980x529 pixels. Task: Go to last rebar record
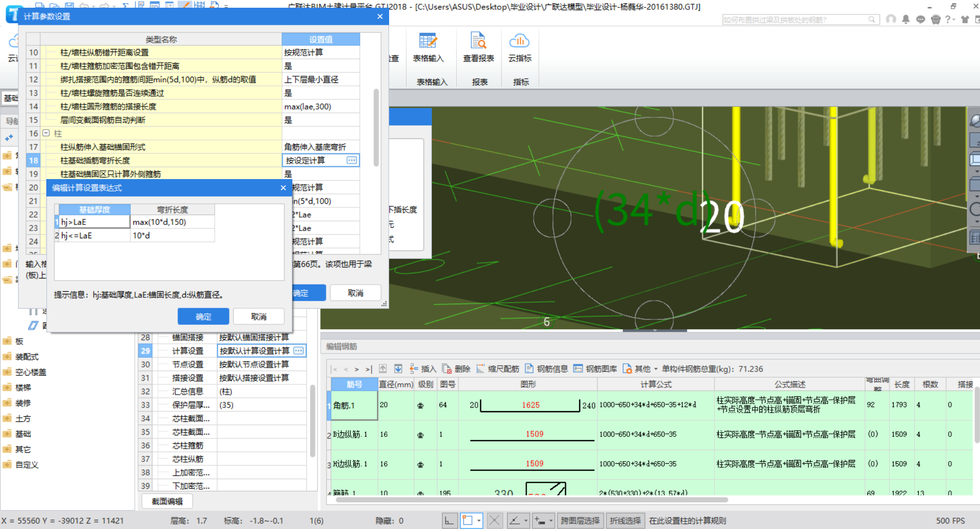click(369, 369)
